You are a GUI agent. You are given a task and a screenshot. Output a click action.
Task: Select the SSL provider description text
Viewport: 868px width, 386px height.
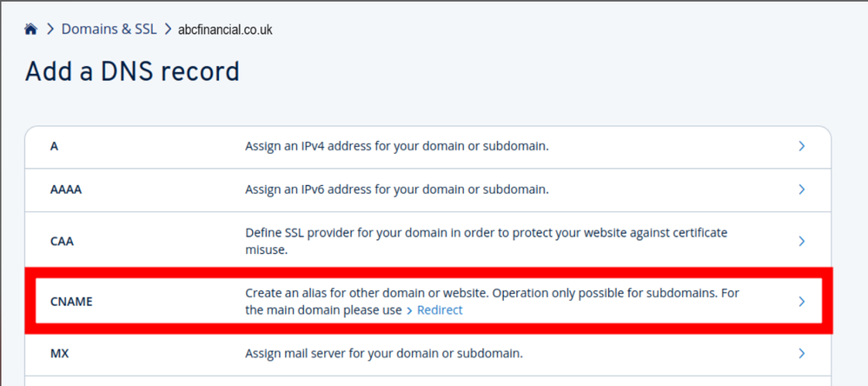click(487, 242)
